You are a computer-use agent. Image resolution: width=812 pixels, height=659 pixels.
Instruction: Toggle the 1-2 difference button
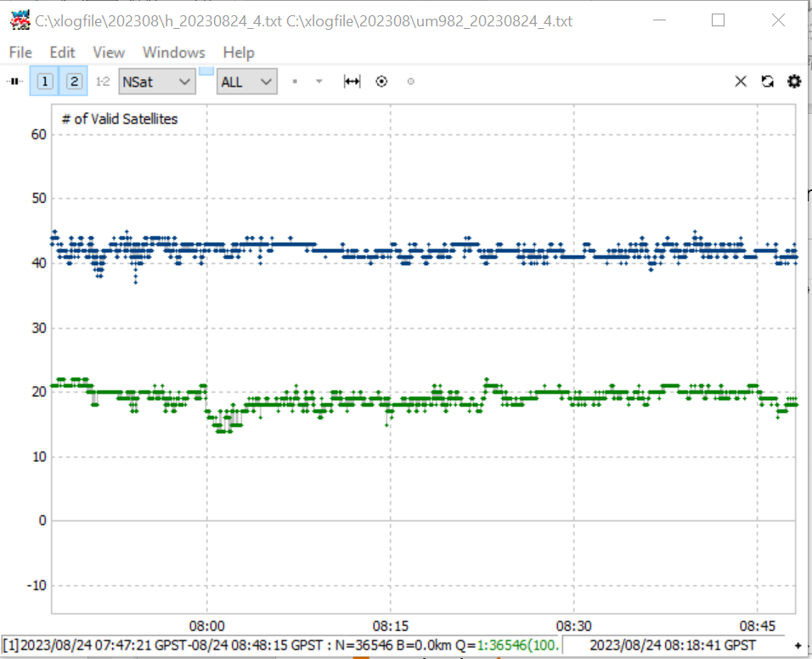tap(103, 82)
